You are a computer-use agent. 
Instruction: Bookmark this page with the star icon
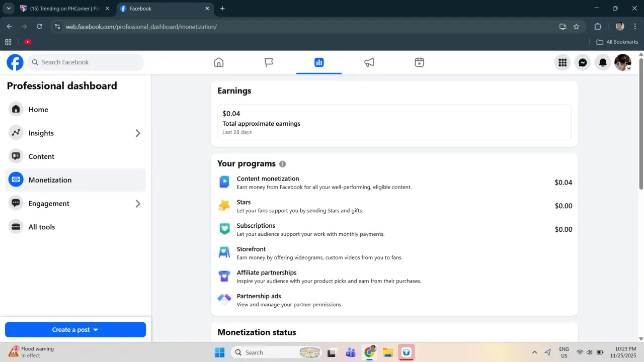click(x=577, y=27)
